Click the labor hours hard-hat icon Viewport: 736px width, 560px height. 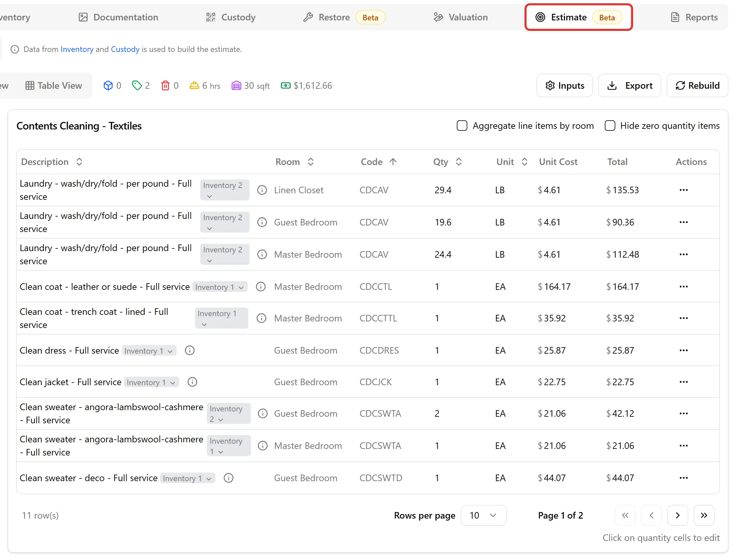[x=194, y=86]
